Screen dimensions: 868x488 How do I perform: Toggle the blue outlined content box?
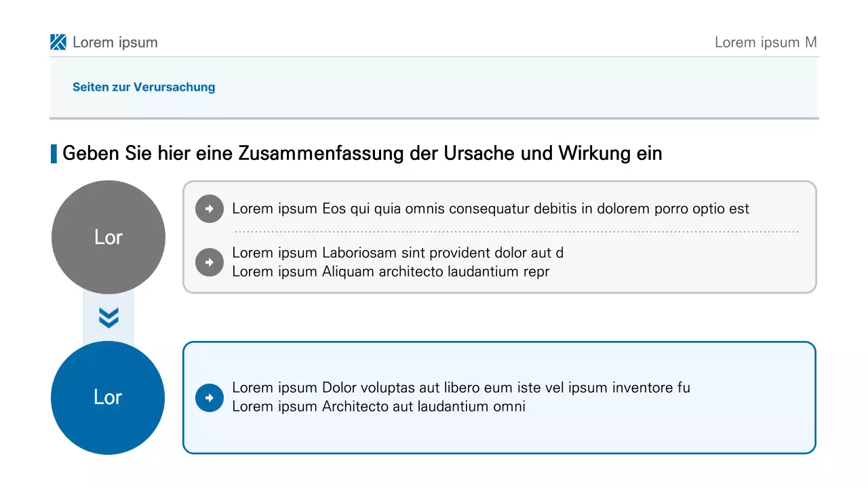coord(500,398)
